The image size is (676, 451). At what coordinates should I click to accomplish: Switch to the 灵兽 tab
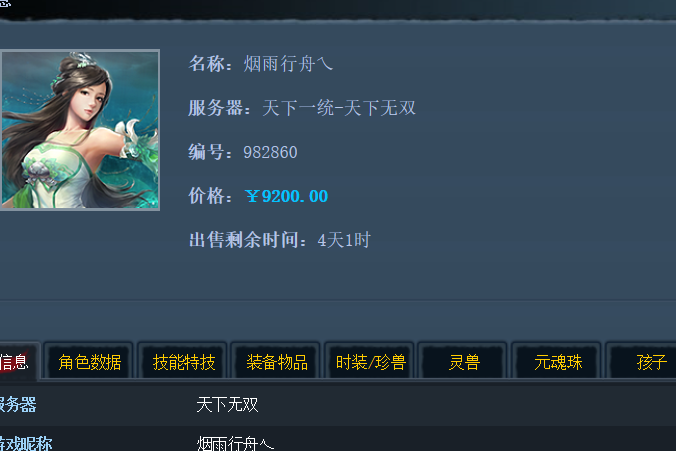coord(464,362)
